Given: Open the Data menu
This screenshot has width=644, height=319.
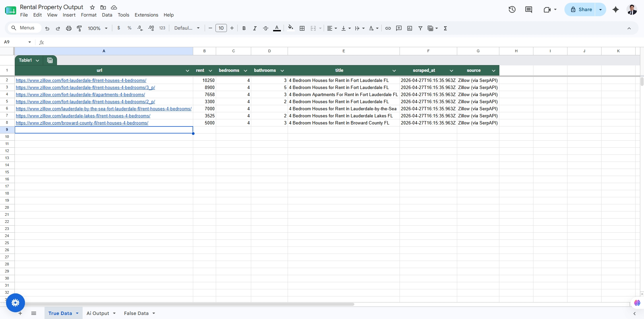Looking at the screenshot, I should (107, 15).
